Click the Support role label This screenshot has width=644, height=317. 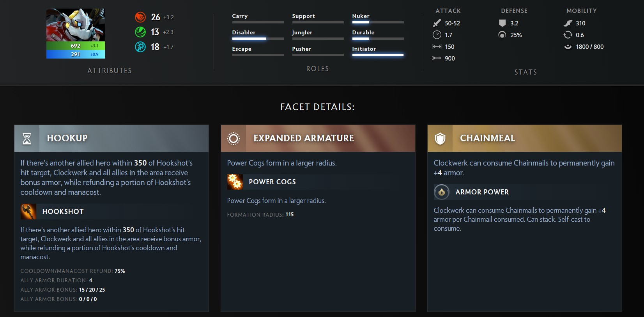point(304,16)
